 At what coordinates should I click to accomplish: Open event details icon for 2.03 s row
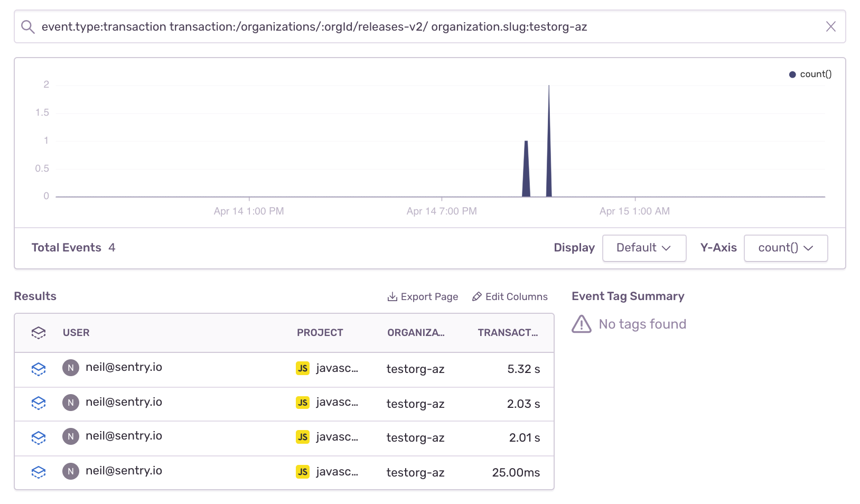(x=39, y=403)
